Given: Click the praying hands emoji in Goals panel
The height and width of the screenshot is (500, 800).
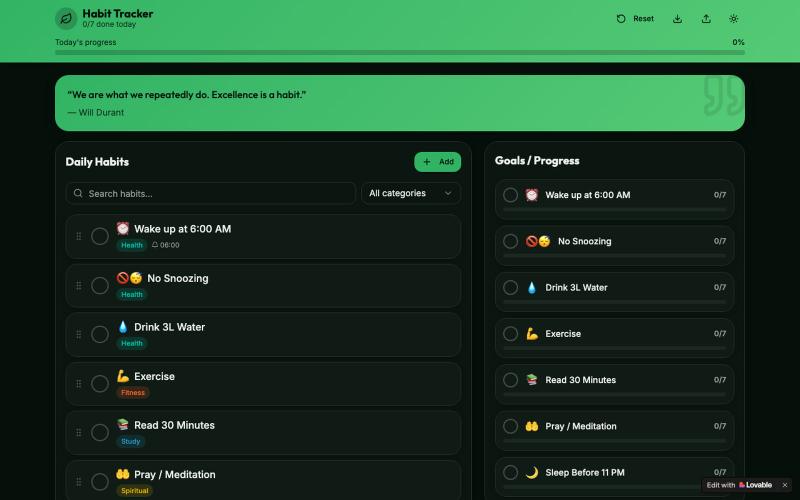Looking at the screenshot, I should point(532,426).
